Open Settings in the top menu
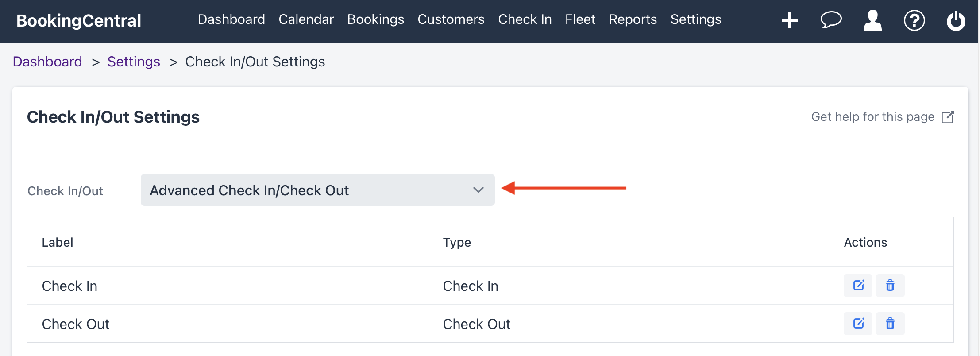 pyautogui.click(x=695, y=19)
